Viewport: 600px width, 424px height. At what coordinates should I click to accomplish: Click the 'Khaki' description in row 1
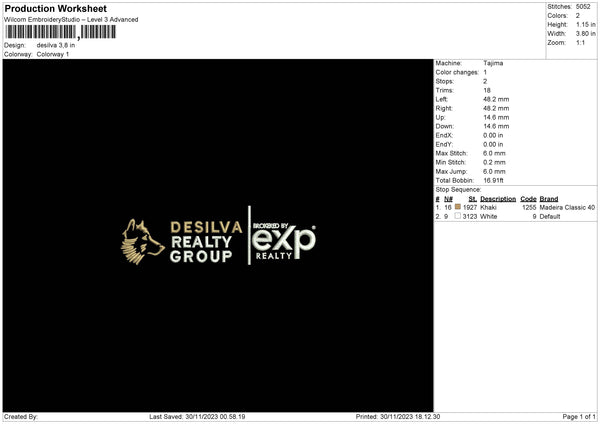[x=488, y=207]
